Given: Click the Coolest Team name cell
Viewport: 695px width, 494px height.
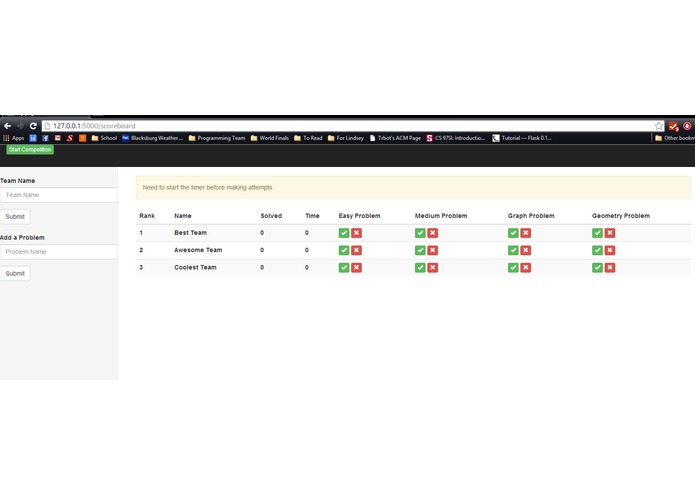Looking at the screenshot, I should tap(195, 267).
